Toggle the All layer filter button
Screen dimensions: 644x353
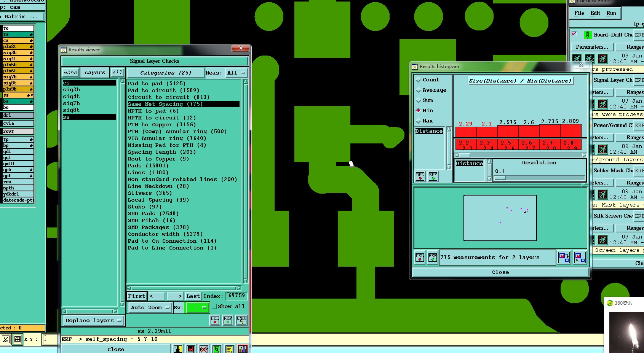(117, 73)
